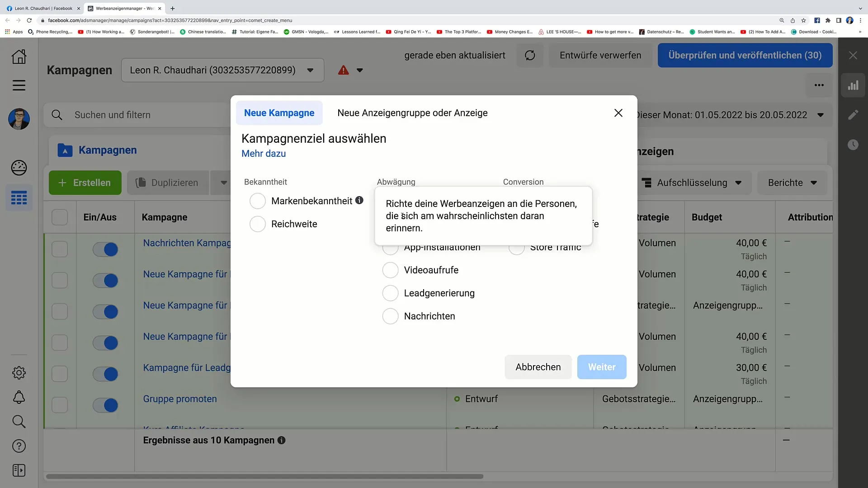This screenshot has width=868, height=488.
Task: Select the Reichweite radio button
Action: [258, 224]
